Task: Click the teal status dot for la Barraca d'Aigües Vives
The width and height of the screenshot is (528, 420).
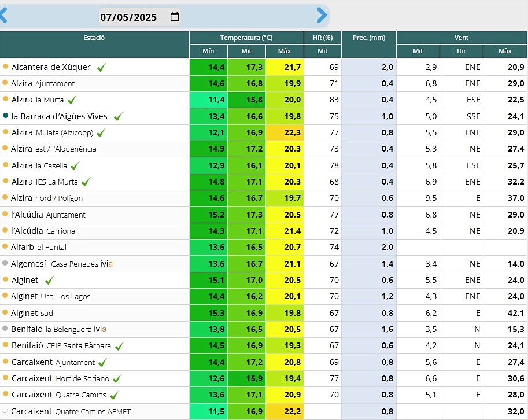Action: [5, 116]
